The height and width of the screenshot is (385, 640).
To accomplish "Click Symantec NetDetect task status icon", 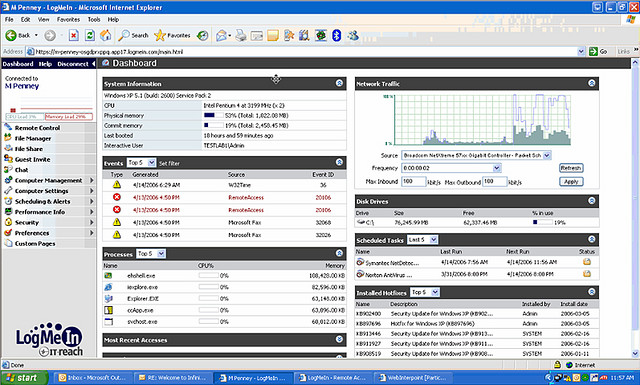I will (587, 262).
